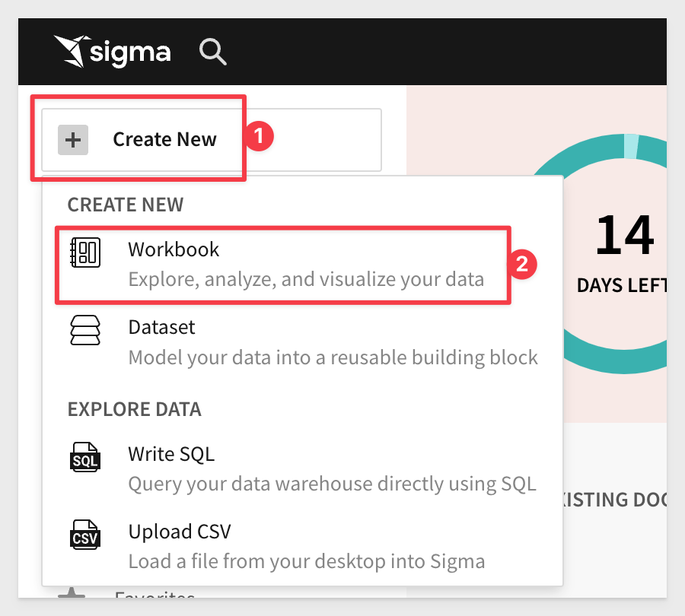This screenshot has height=616, width=685.
Task: Click the red step 1 badge
Action: tap(260, 138)
